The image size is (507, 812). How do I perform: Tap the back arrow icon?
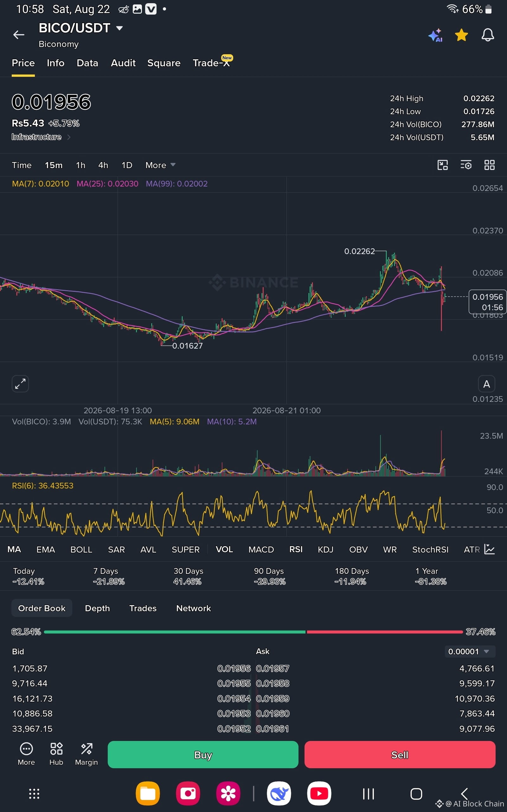tap(19, 35)
